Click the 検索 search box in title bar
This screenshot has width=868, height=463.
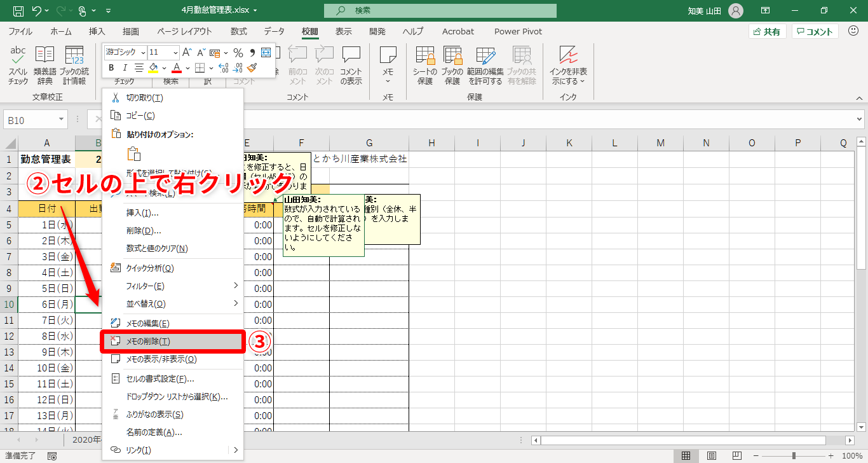[440, 11]
